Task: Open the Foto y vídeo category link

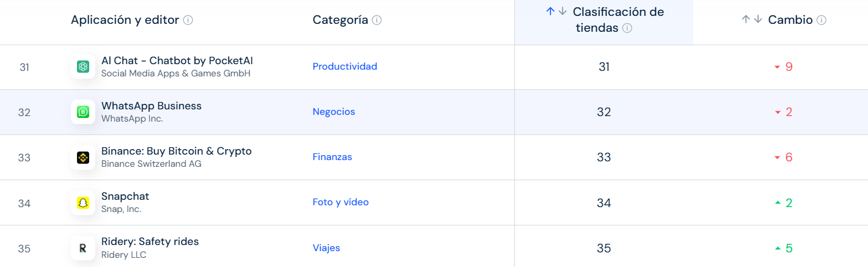Action: pyautogui.click(x=341, y=202)
